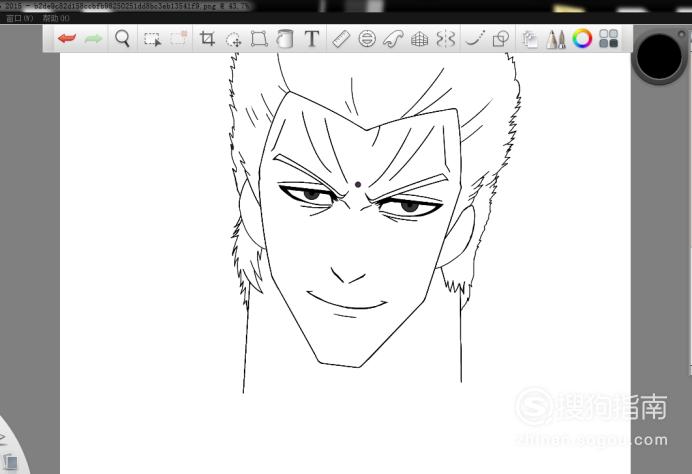The height and width of the screenshot is (474, 692).
Task: Choose the rectangular Selection tool
Action: 152,39
